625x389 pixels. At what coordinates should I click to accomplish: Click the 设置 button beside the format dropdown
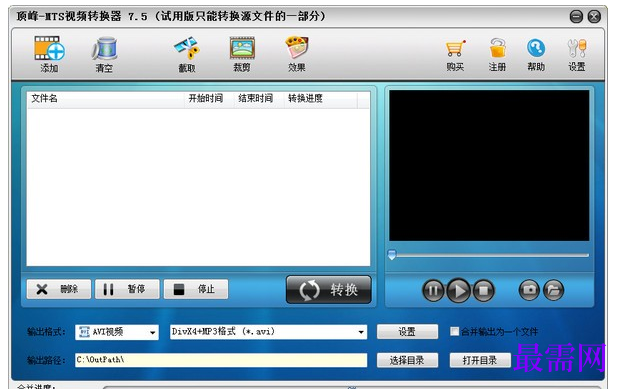pos(407,332)
